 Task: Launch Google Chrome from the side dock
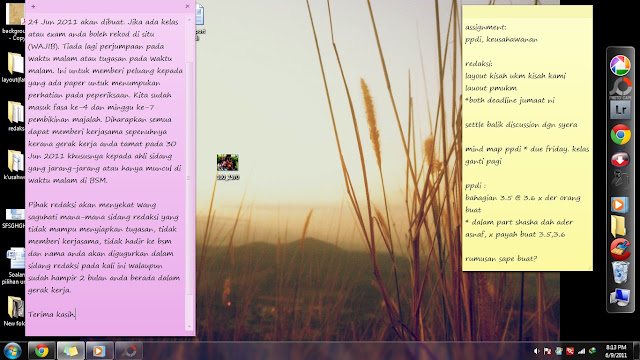(x=620, y=135)
